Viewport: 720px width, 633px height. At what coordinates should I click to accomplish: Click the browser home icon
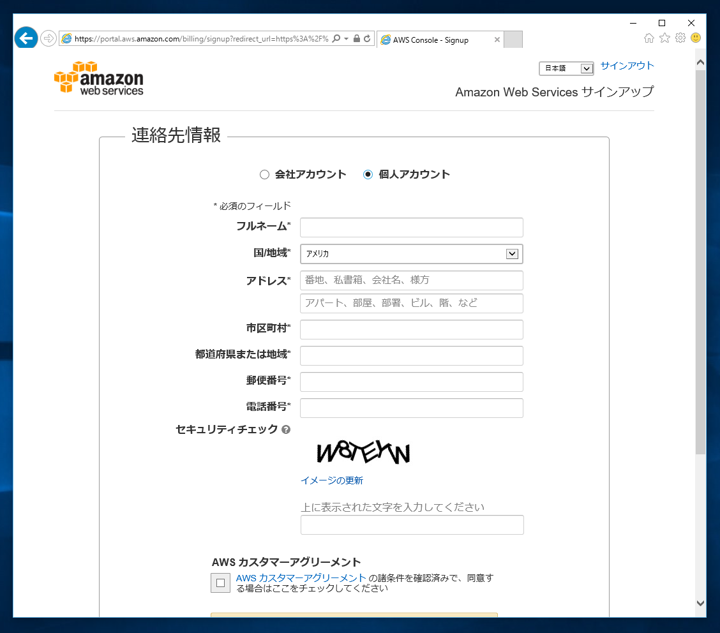coord(648,38)
